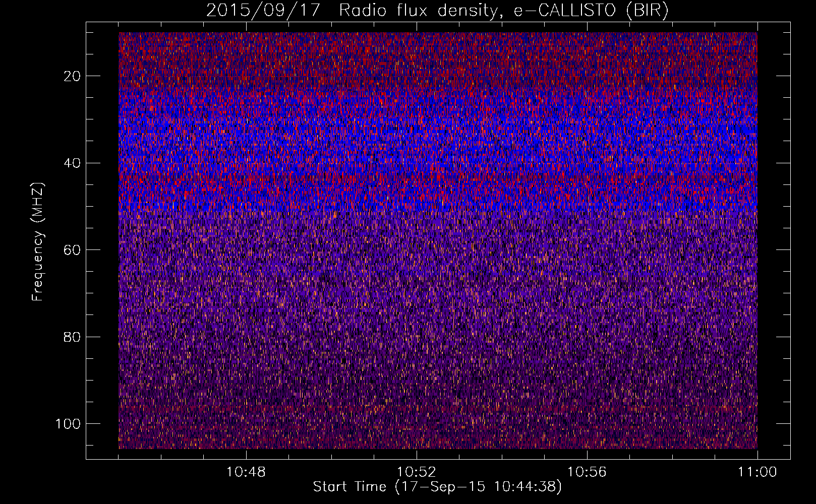This screenshot has width=816, height=504.
Task: Click the '80' frequency tick label
Action: click(73, 337)
